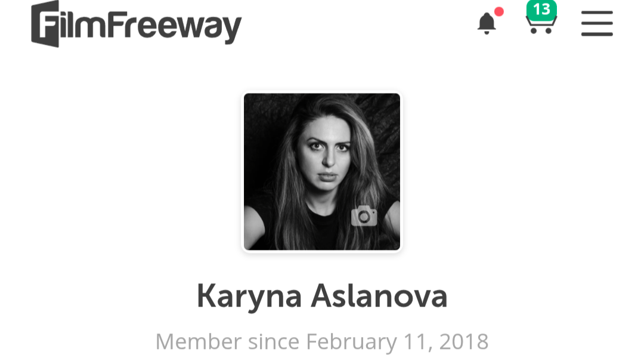The width and height of the screenshot is (644, 364).
Task: Change profile photo using camera overlay
Action: [x=364, y=216]
